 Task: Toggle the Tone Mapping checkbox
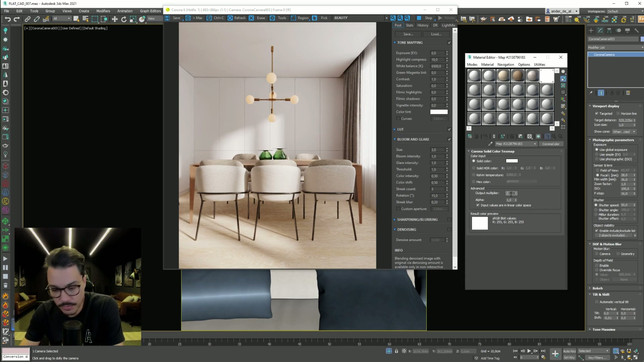pyautogui.click(x=449, y=43)
